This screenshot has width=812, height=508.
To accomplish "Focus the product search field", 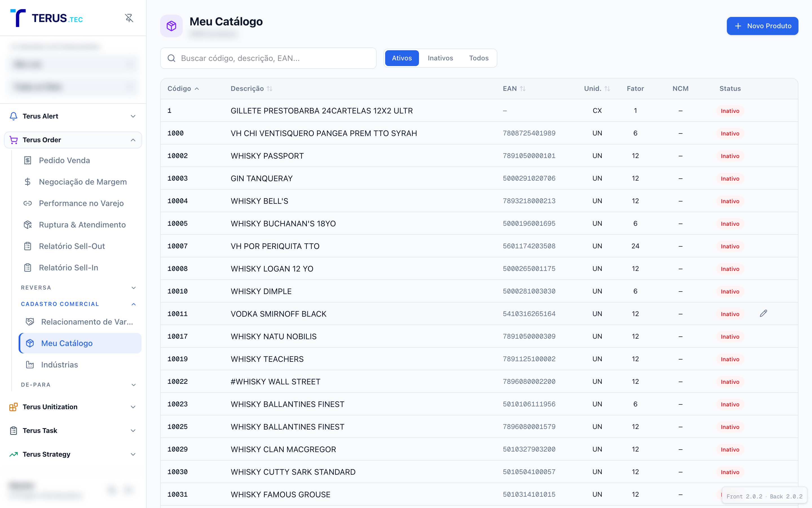I will pos(268,58).
